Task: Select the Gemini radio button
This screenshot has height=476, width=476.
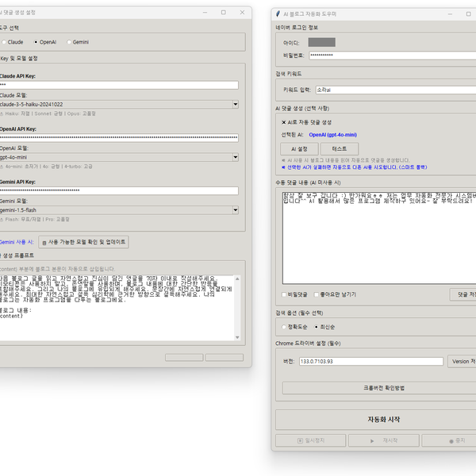Action: 69,42
